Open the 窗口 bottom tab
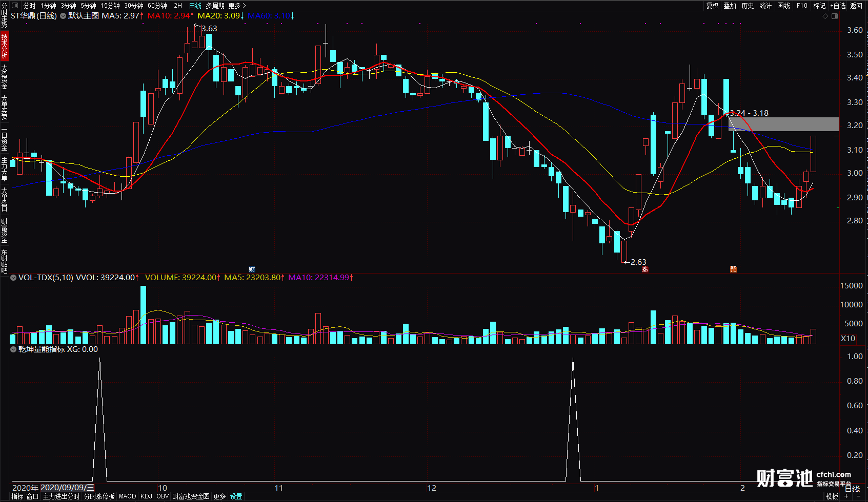Screen dimensions: 868x502 point(32,496)
